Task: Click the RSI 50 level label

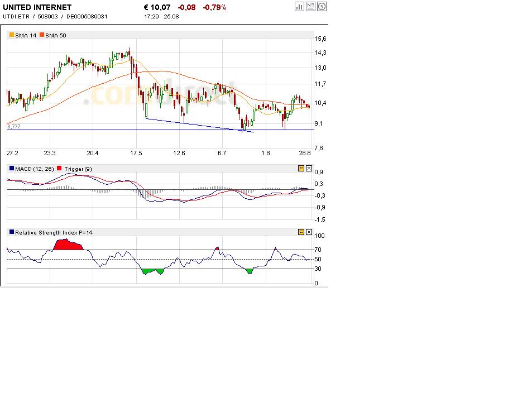Action: 318,259
